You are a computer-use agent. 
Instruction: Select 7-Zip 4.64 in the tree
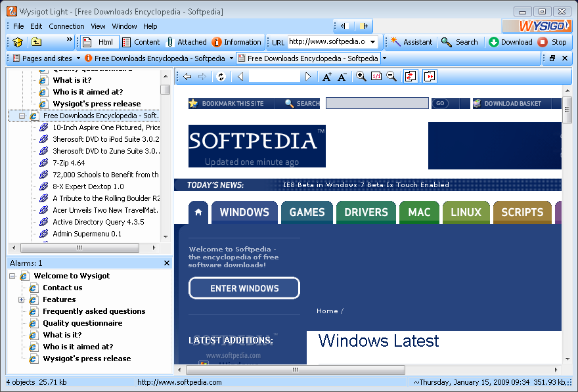click(68, 163)
